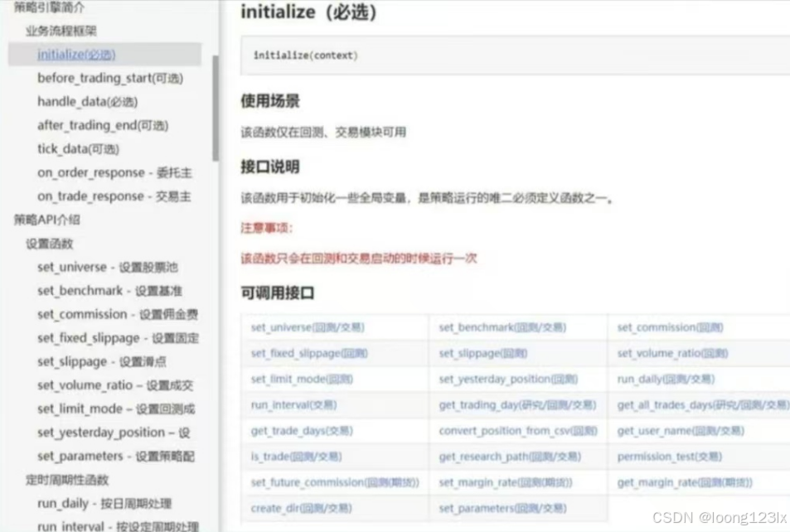790x532 pixels.
Task: Follow set_parameters(回测/交易) table link
Action: [x=503, y=508]
